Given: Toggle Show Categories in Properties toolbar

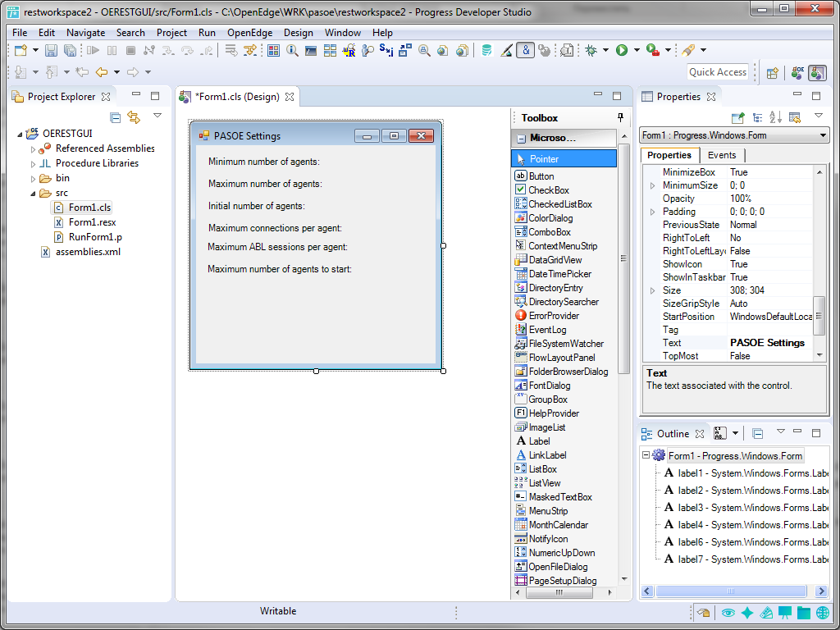Looking at the screenshot, I should (757, 117).
